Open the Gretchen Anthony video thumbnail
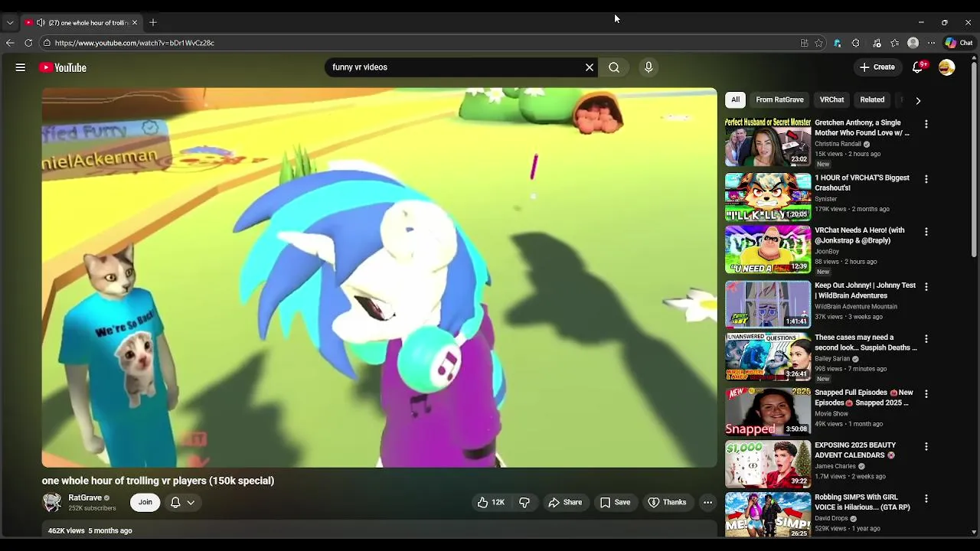The width and height of the screenshot is (980, 551). (x=768, y=142)
